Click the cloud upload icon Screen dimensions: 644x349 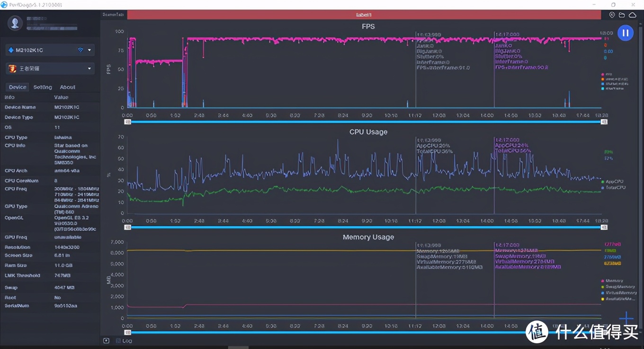(x=632, y=15)
